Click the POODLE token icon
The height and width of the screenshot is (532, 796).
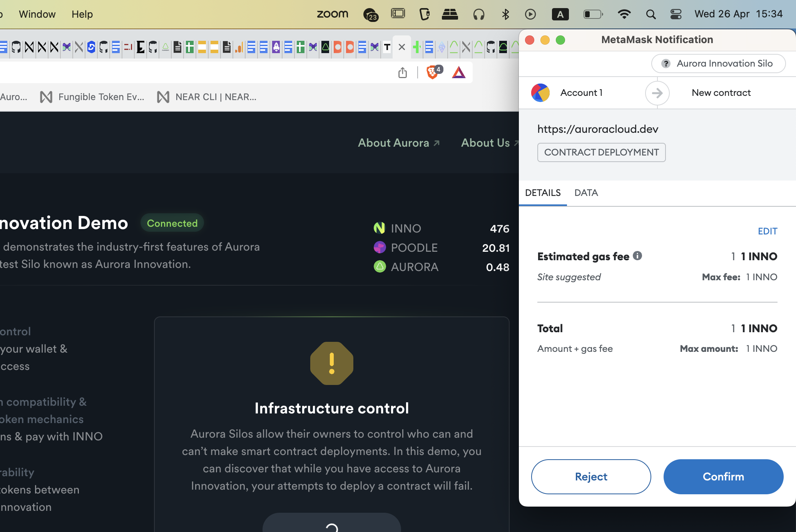click(x=380, y=248)
